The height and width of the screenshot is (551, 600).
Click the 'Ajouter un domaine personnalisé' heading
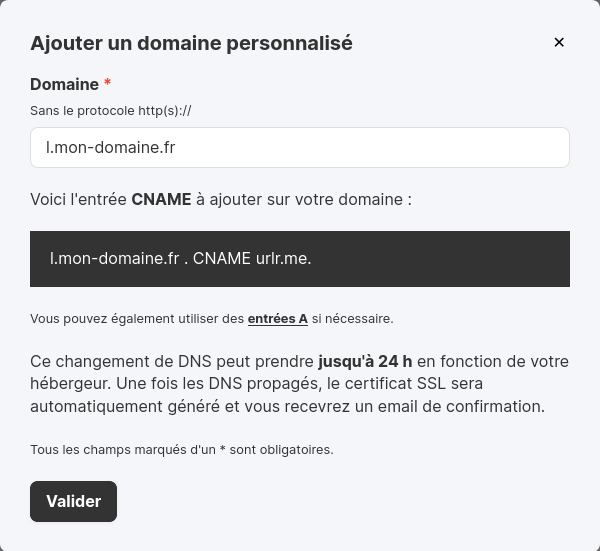191,43
